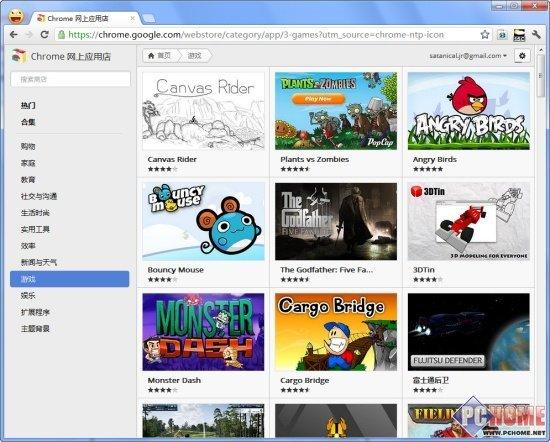
Task: Open the 教育 category
Action: 28,180
